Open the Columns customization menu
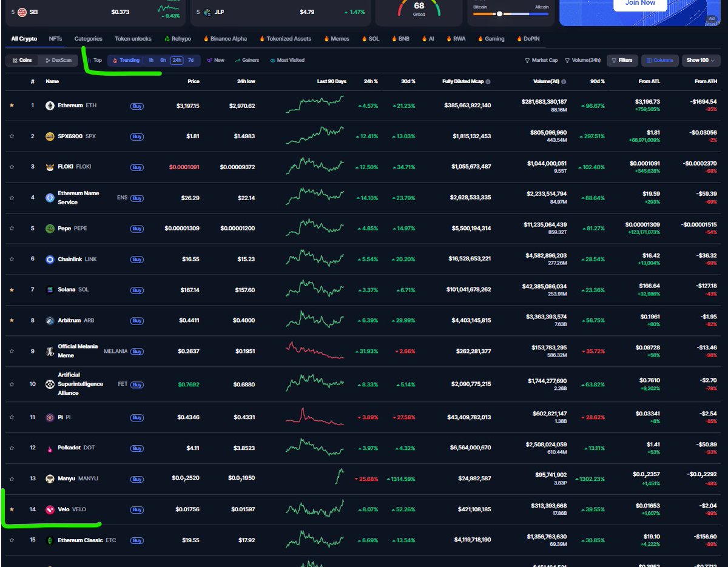Viewport: 728px width, 567px height. point(659,60)
